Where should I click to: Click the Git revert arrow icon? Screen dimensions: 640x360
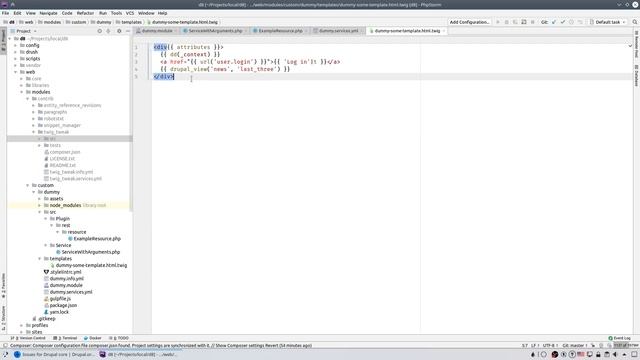(x=580, y=22)
